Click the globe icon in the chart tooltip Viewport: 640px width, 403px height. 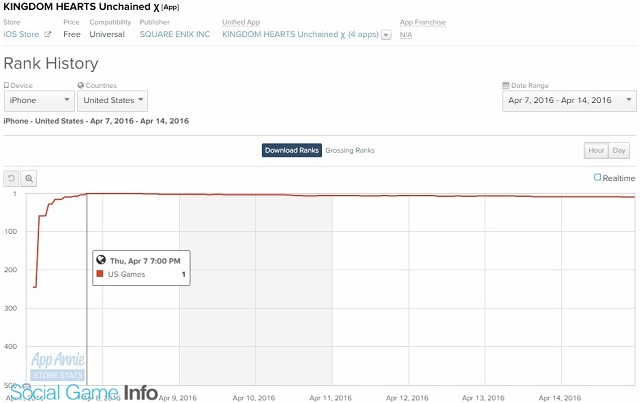click(101, 260)
